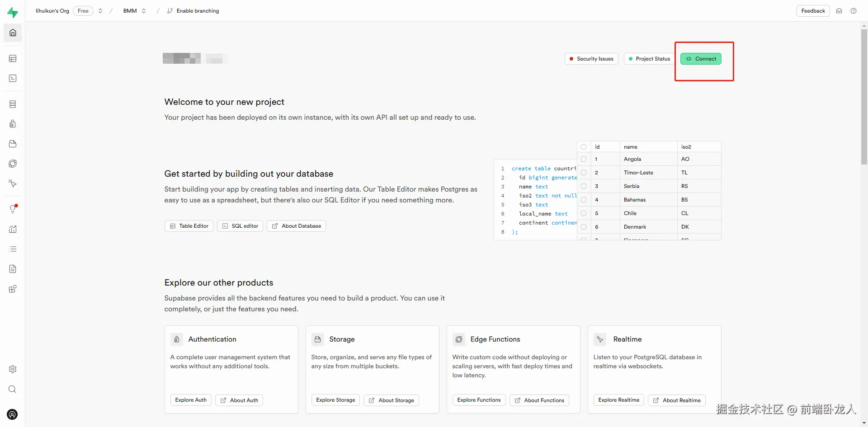
Task: Open Storage bucket icon in sidebar
Action: click(x=13, y=144)
